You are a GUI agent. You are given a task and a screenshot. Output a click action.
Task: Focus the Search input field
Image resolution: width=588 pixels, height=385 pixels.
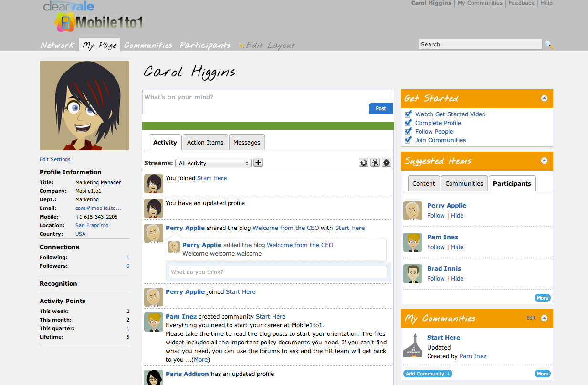click(481, 44)
